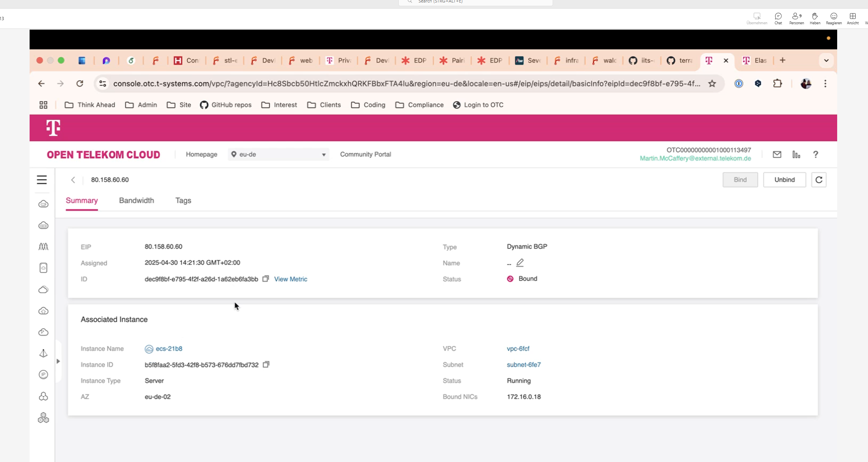Open the Teams Chat panel
Viewport: 868px width, 462px height.
click(x=778, y=19)
